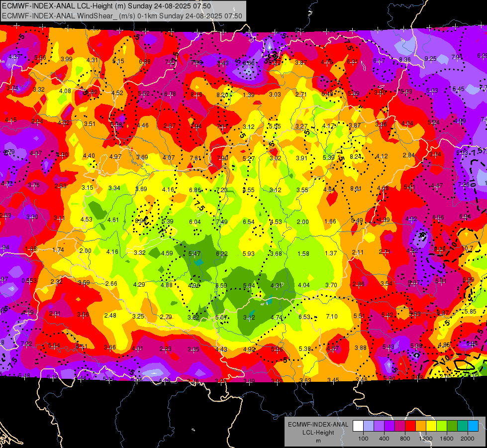
Task: Click the dark green legend swatch
Action: (x=452, y=426)
